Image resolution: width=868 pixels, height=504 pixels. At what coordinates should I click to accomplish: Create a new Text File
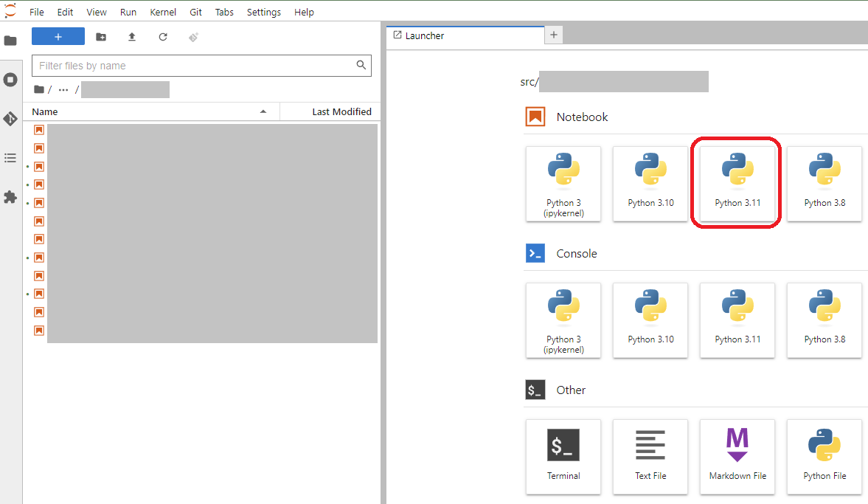[650, 457]
